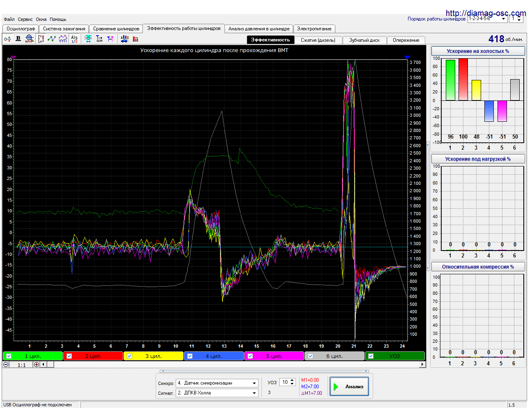This screenshot has width=532, height=410.
Task: Click the M2=7.00 marker value
Action: pyautogui.click(x=310, y=387)
